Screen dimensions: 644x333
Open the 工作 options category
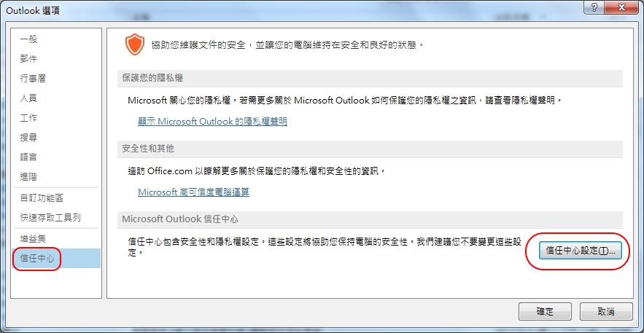[56, 118]
